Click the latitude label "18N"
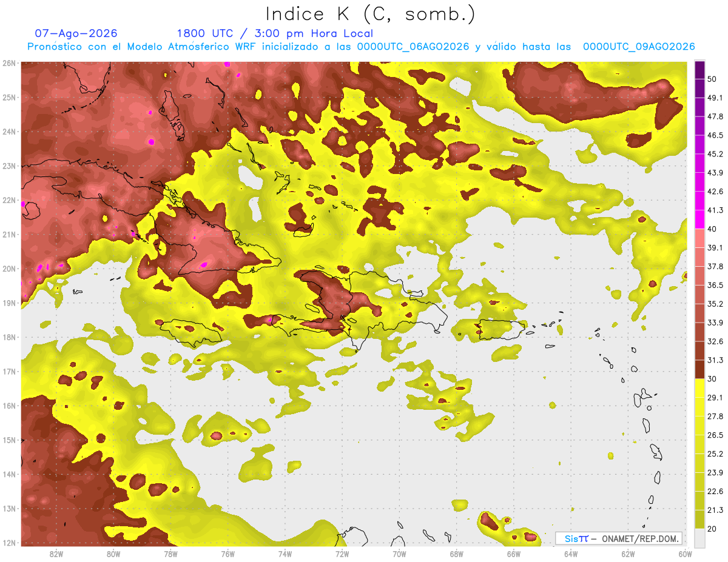The height and width of the screenshot is (562, 728). click(x=9, y=337)
